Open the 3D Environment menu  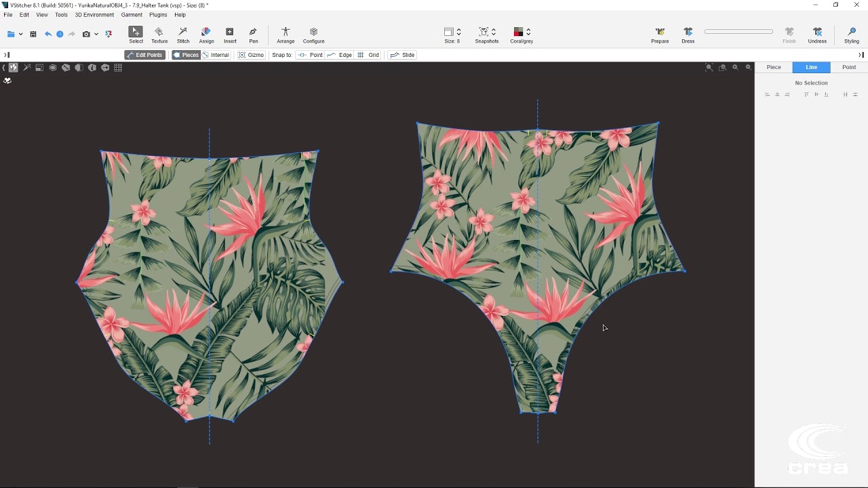(x=94, y=15)
